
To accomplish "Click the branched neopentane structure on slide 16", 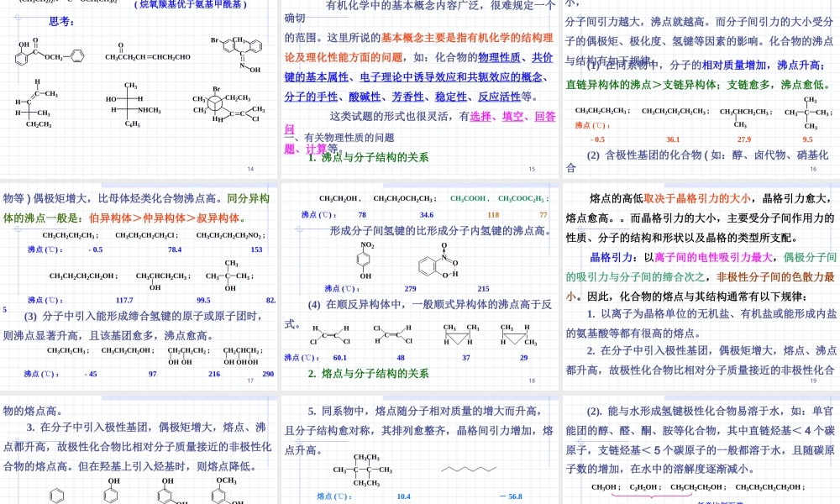I will pos(808,112).
